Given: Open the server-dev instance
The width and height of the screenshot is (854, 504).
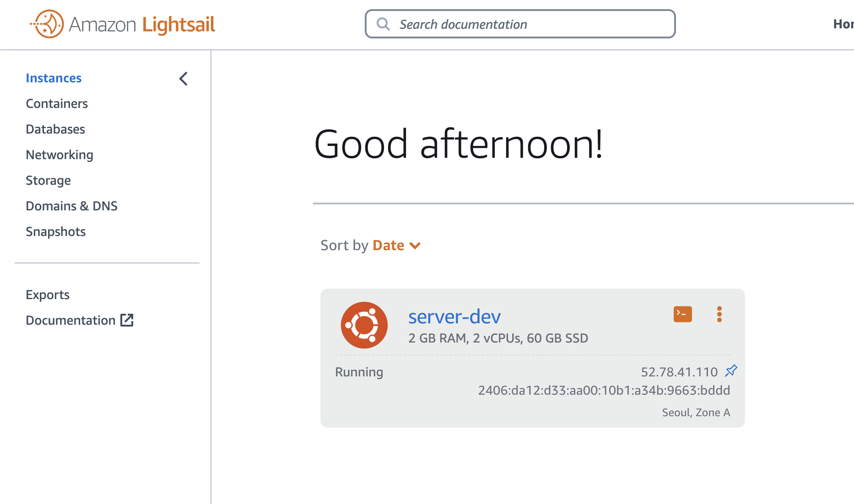Looking at the screenshot, I should click(x=454, y=316).
